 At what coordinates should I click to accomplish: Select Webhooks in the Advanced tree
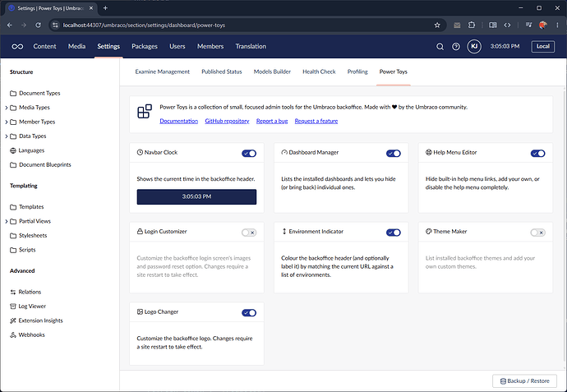(x=31, y=334)
